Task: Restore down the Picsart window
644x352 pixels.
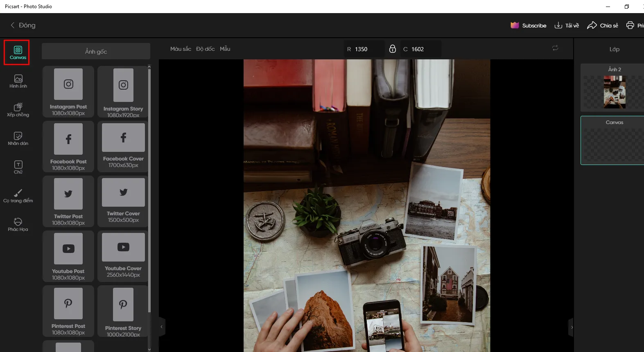Action: (626, 7)
